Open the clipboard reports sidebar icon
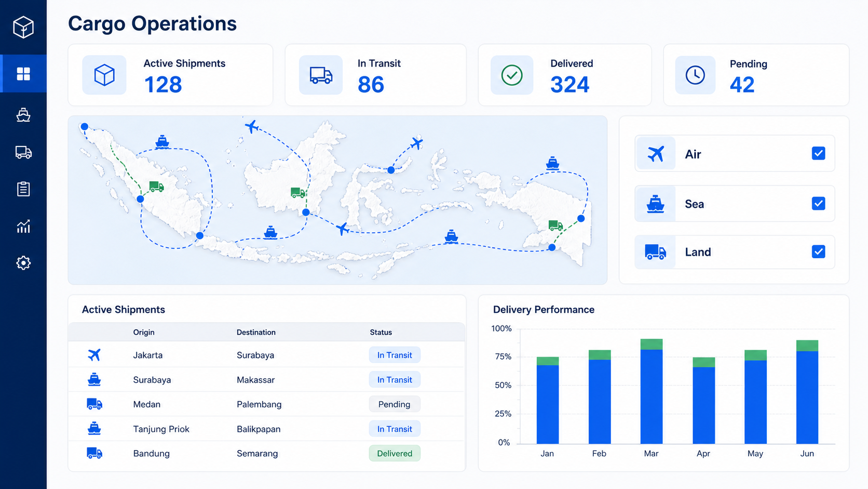Screen dimensions: 868x489 (23, 189)
